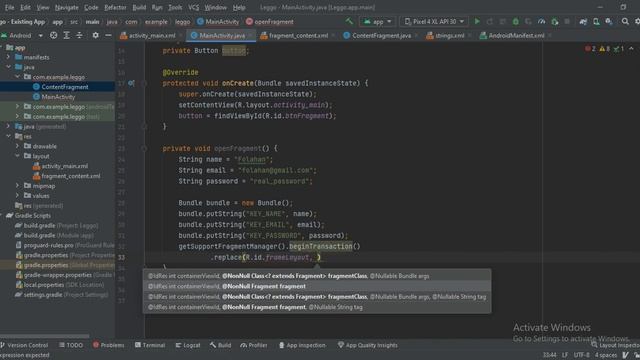
Task: Click the LF line separator status entry
Action: click(565, 355)
